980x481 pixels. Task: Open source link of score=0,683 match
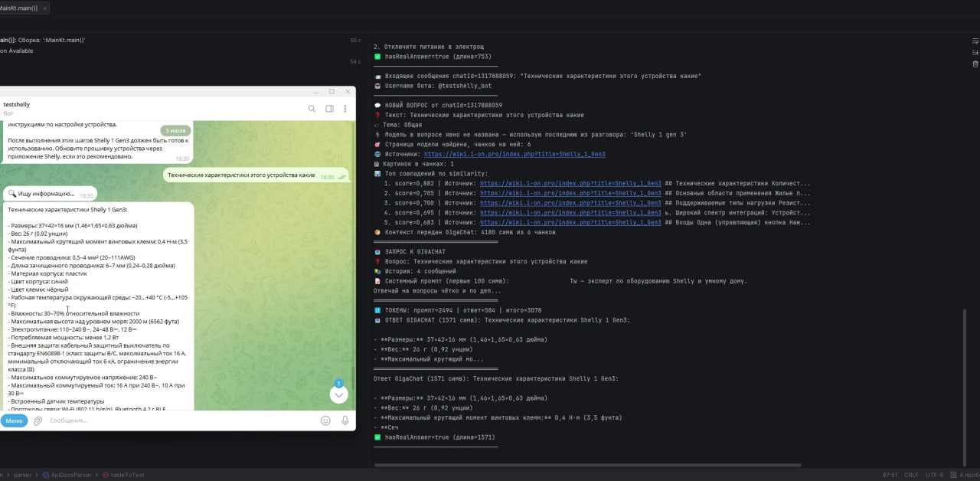click(570, 222)
